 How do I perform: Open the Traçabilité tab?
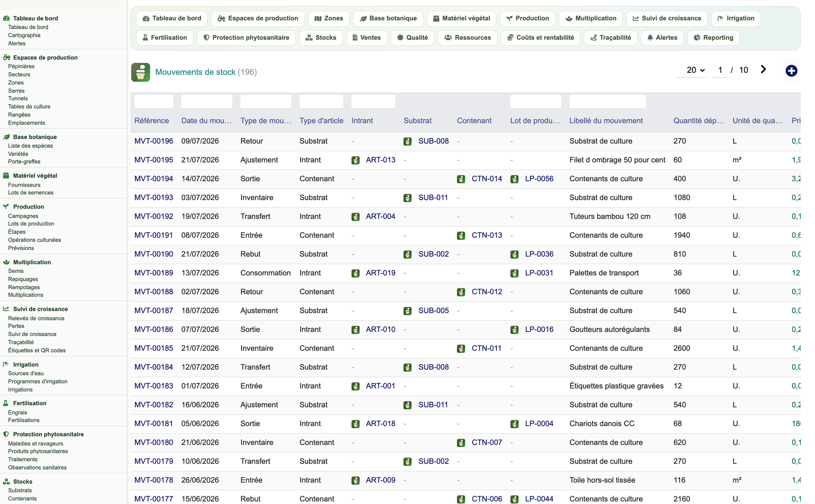pos(611,38)
